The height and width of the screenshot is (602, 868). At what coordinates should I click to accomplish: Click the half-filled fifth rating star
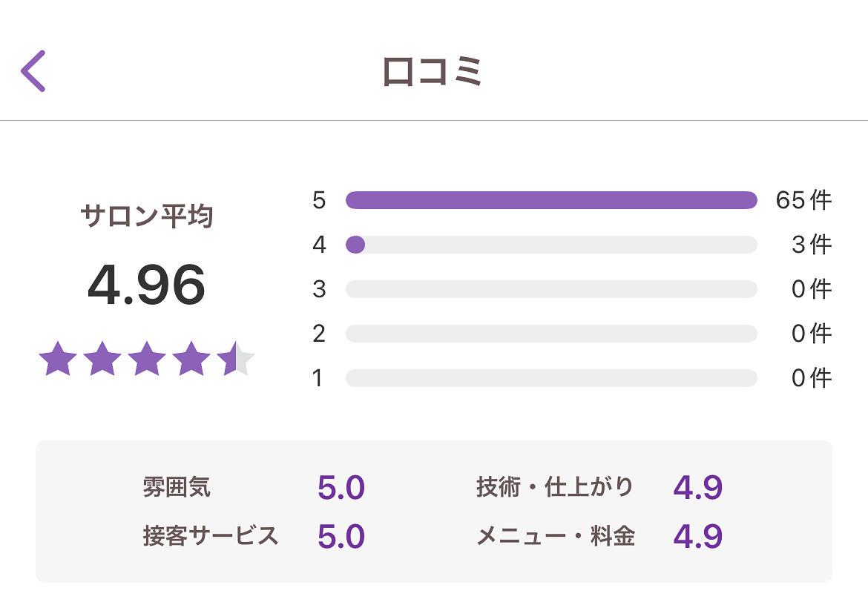[x=236, y=360]
